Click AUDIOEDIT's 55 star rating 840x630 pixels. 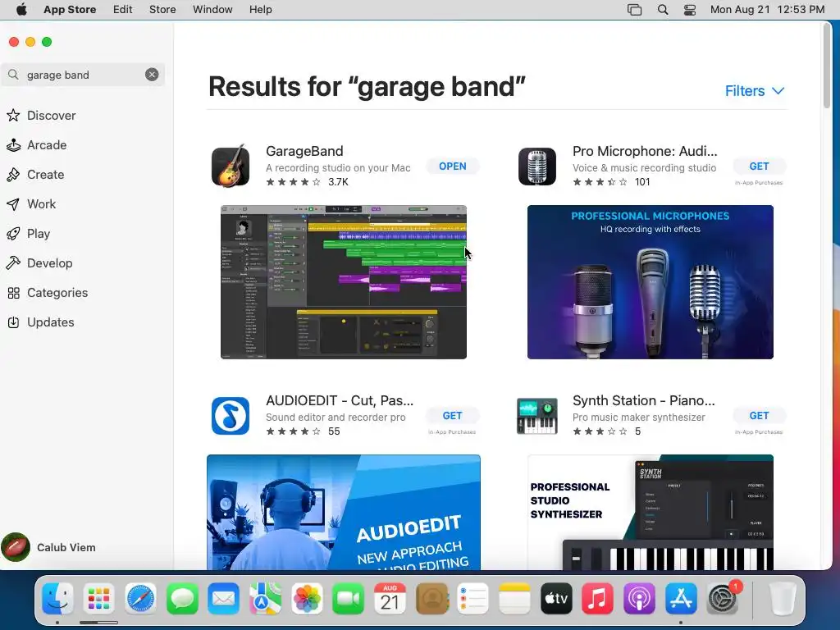click(303, 431)
